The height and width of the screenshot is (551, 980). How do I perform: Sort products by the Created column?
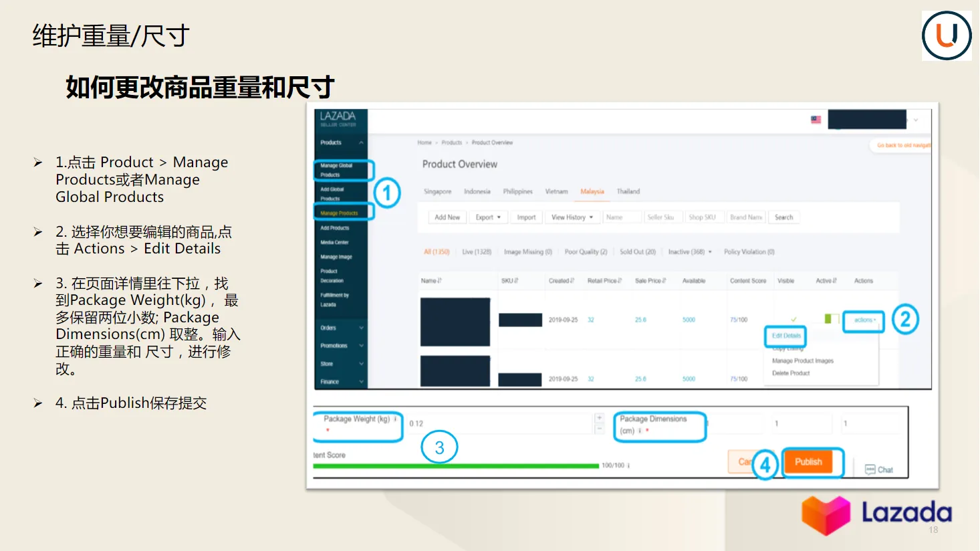tap(561, 281)
